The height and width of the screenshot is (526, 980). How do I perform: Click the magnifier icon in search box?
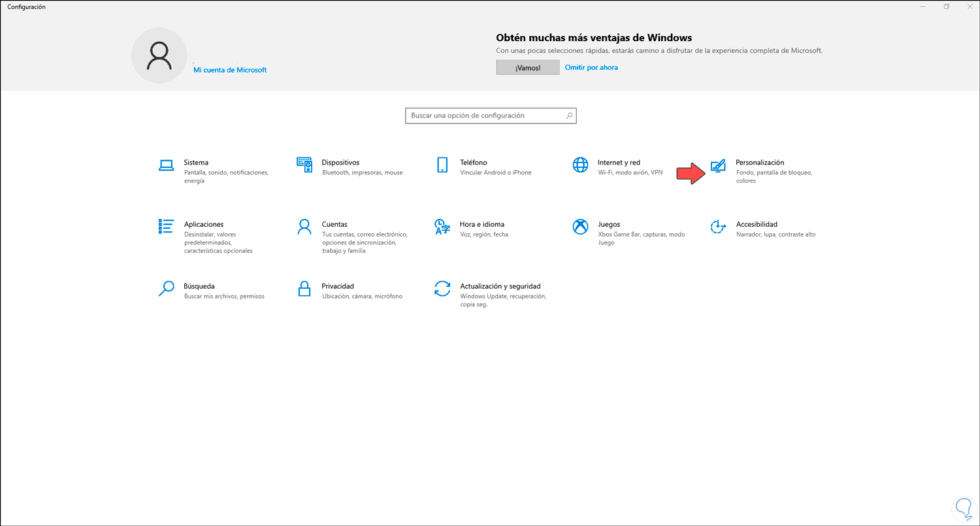[x=569, y=116]
